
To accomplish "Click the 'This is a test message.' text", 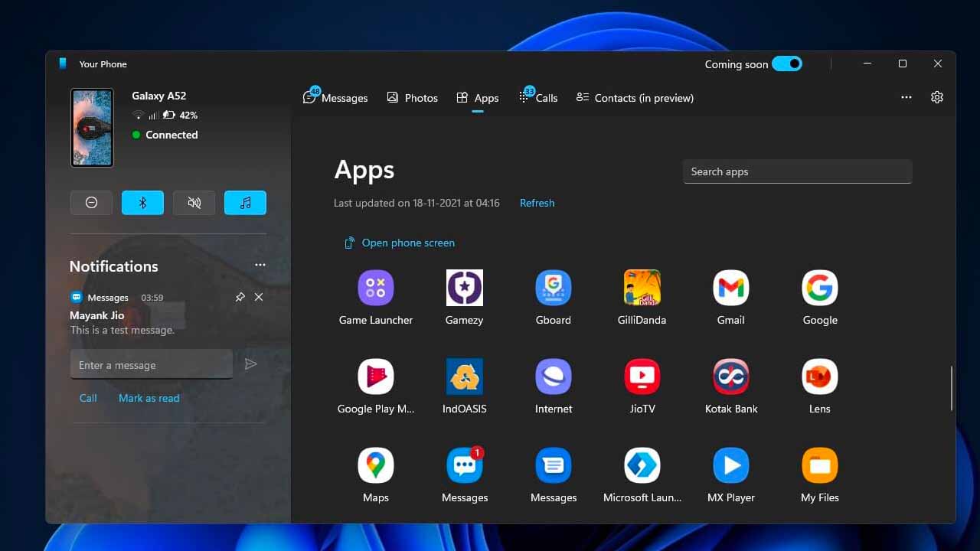I will [122, 331].
